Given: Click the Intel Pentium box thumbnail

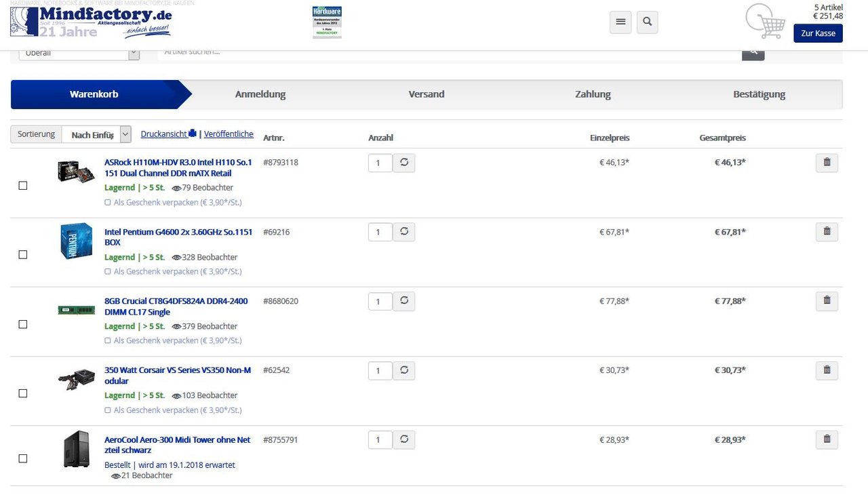Looking at the screenshot, I should 76,241.
